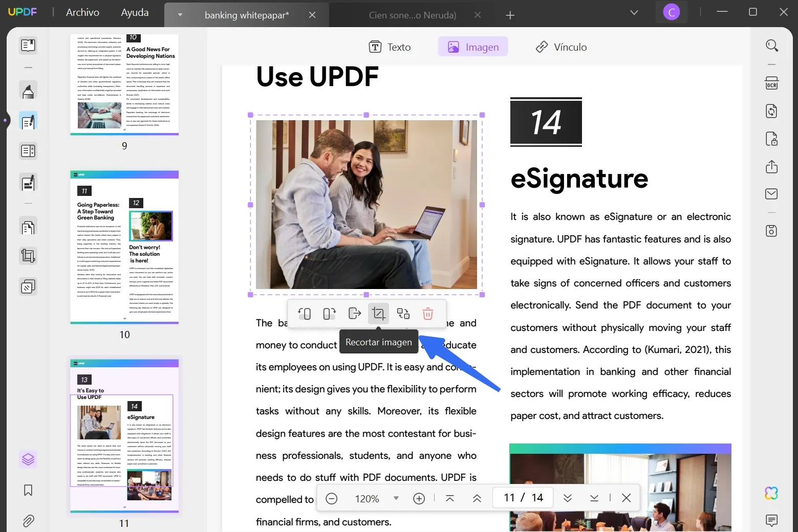Open the Share document icon
Viewport: 798px width, 532px height.
tap(771, 167)
